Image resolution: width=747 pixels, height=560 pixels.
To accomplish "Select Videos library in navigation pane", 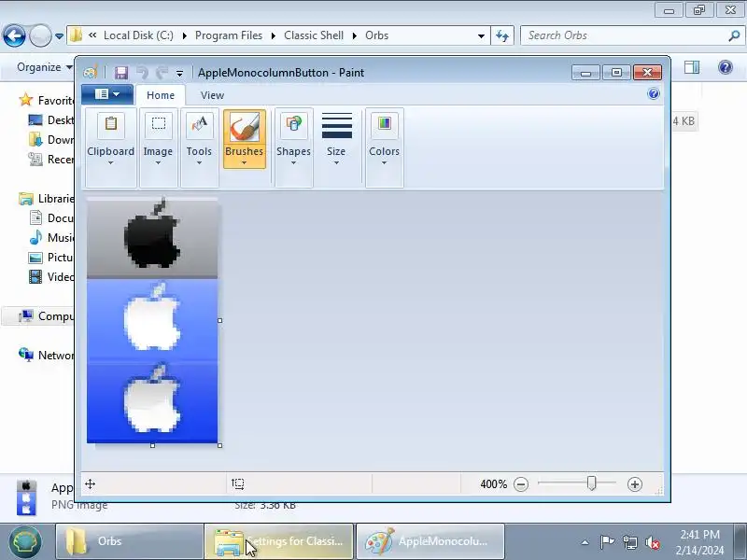I will (51, 276).
